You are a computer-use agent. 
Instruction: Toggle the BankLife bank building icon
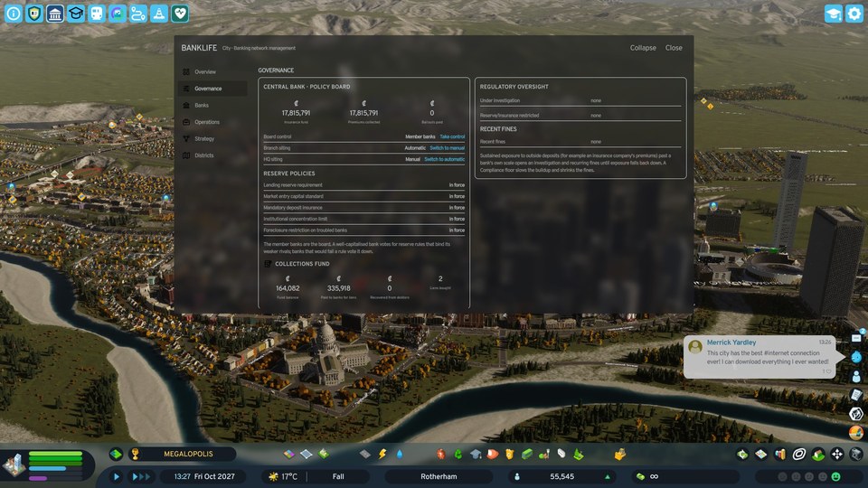(55, 14)
